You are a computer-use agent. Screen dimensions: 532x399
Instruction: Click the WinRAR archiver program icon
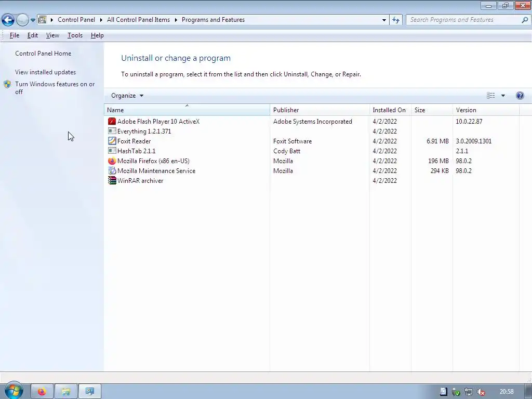(x=112, y=180)
